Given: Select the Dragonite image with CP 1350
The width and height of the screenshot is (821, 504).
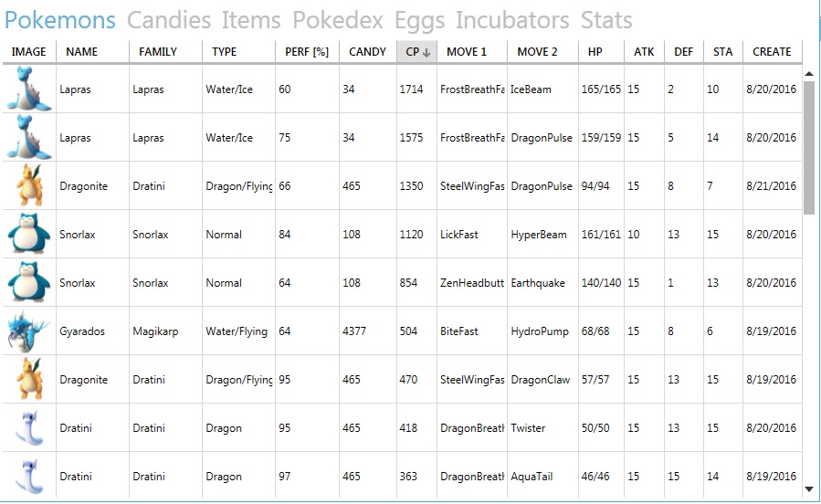Looking at the screenshot, I should pos(29,185).
